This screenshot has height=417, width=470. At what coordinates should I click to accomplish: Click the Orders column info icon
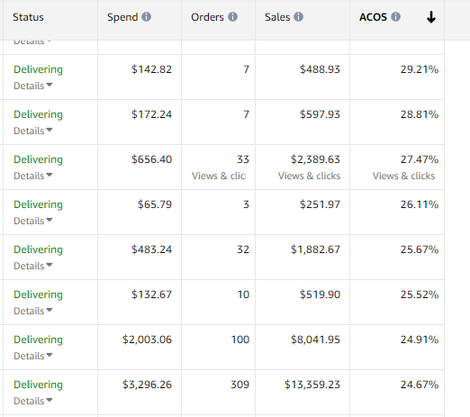pos(233,17)
